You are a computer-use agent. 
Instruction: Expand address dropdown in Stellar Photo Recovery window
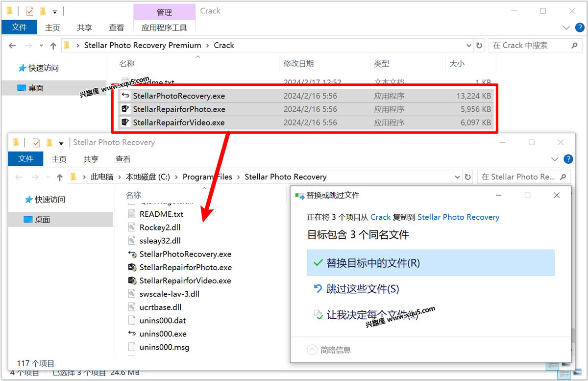click(458, 177)
